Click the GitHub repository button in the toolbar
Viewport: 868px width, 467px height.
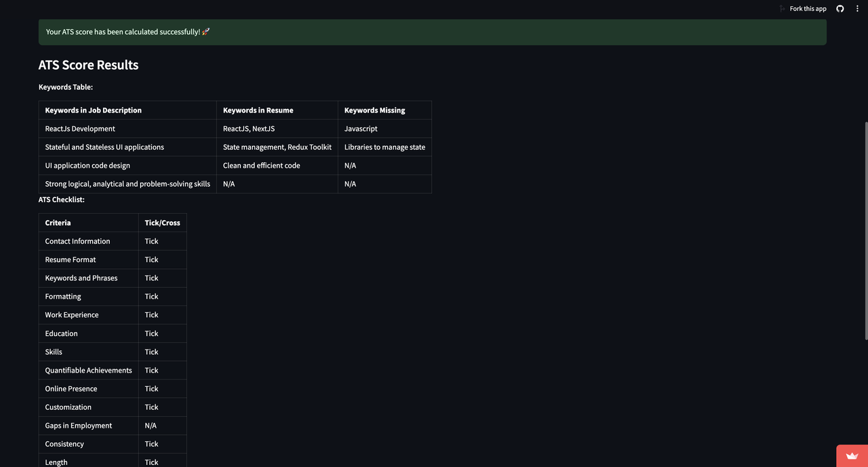pyautogui.click(x=840, y=8)
